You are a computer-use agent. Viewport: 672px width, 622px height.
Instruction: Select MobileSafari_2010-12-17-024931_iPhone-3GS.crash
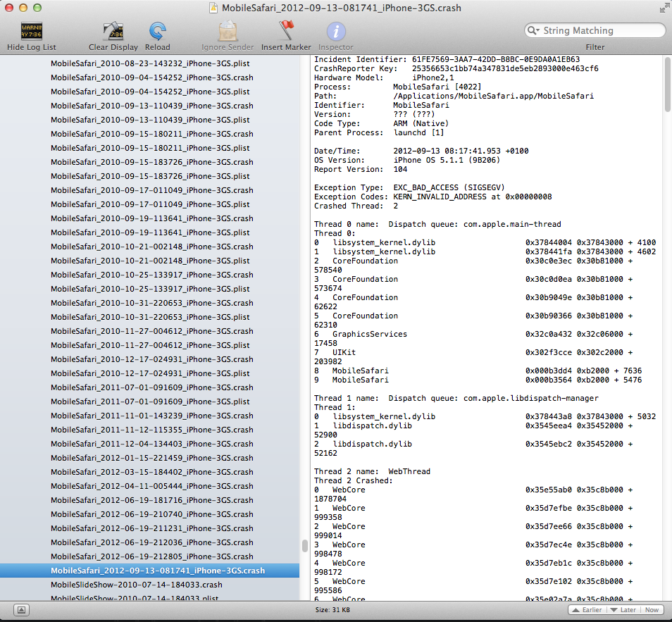click(151, 360)
